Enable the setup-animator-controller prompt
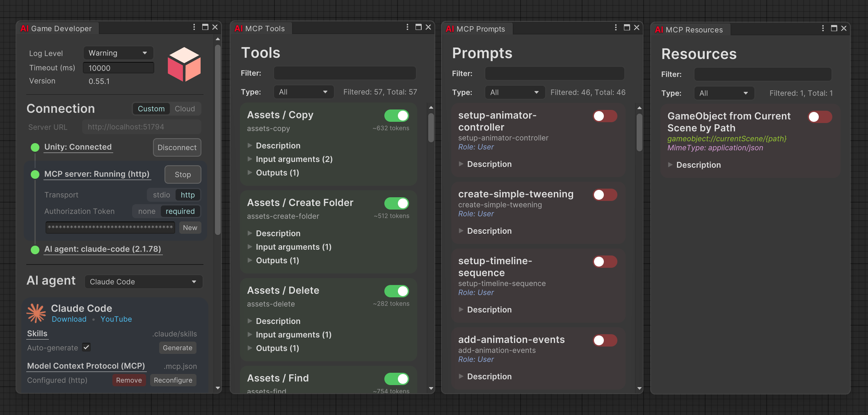 click(x=605, y=116)
